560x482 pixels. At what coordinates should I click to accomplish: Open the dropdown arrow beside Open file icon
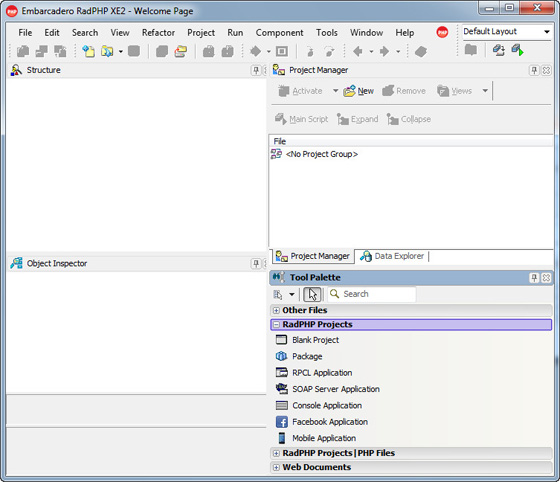tap(121, 52)
